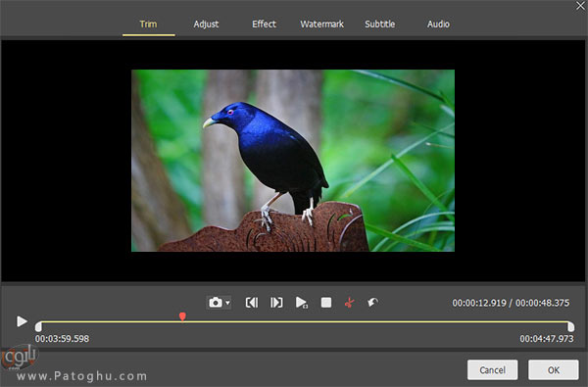Open the Adjust tab
The width and height of the screenshot is (588, 387).
point(206,24)
